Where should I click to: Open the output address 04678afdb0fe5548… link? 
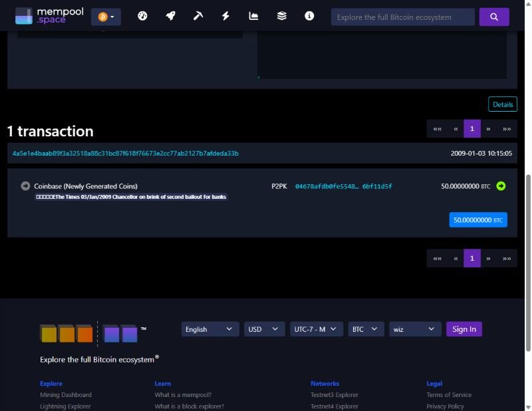pos(343,186)
